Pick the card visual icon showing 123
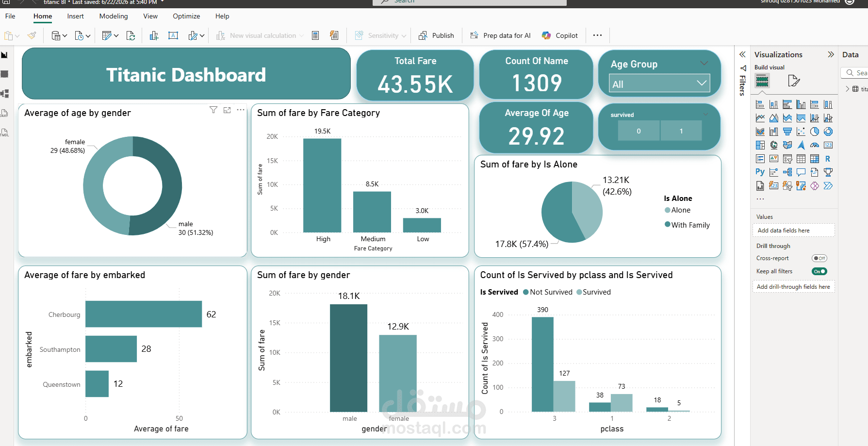This screenshot has height=446, width=868. tap(828, 145)
